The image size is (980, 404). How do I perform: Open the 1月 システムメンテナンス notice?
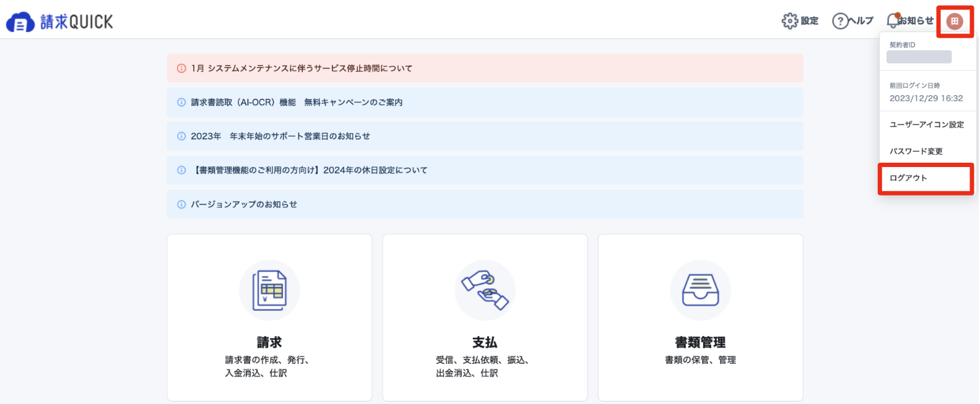[x=485, y=69]
